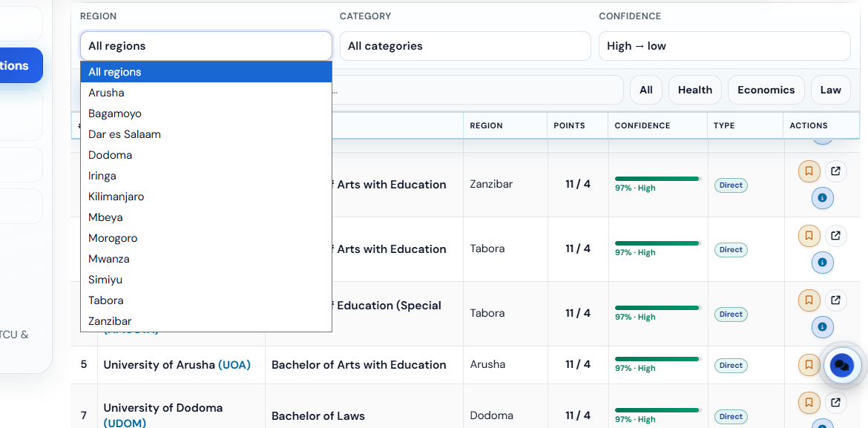Bookmark the Zanzibar Arts with Education row
Image resolution: width=868 pixels, height=428 pixels.
[809, 171]
